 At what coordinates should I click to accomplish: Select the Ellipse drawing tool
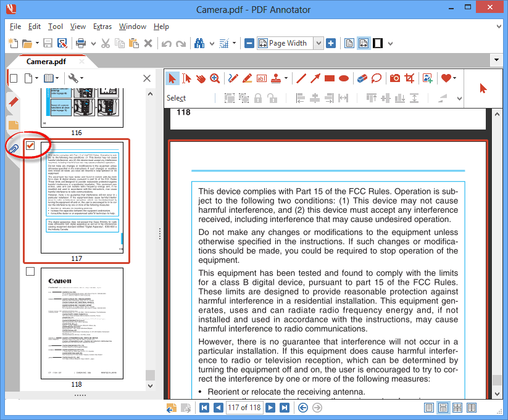click(343, 78)
